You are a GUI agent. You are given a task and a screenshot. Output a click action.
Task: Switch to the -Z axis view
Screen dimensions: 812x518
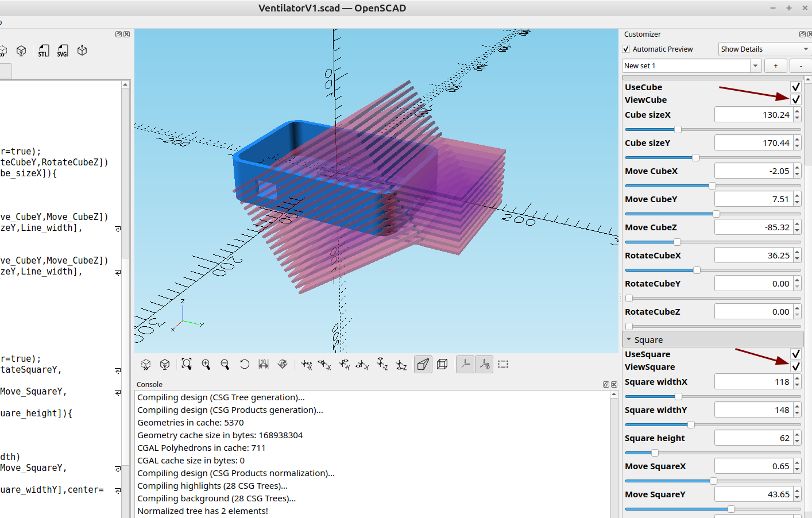[401, 364]
